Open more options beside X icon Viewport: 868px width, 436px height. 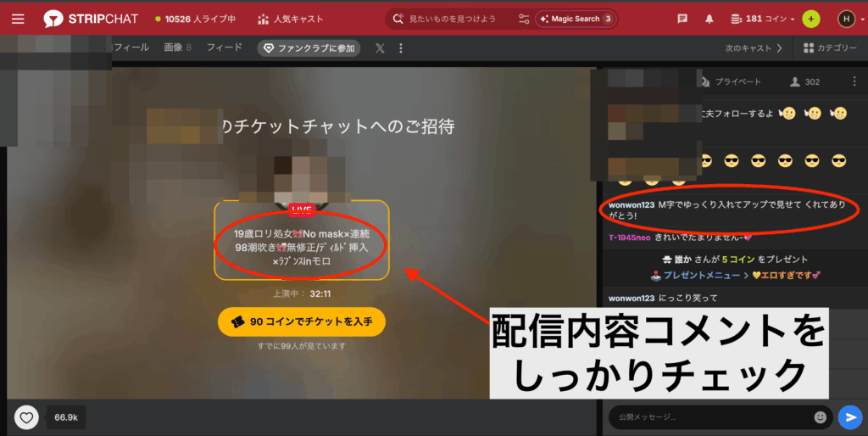[x=401, y=48]
